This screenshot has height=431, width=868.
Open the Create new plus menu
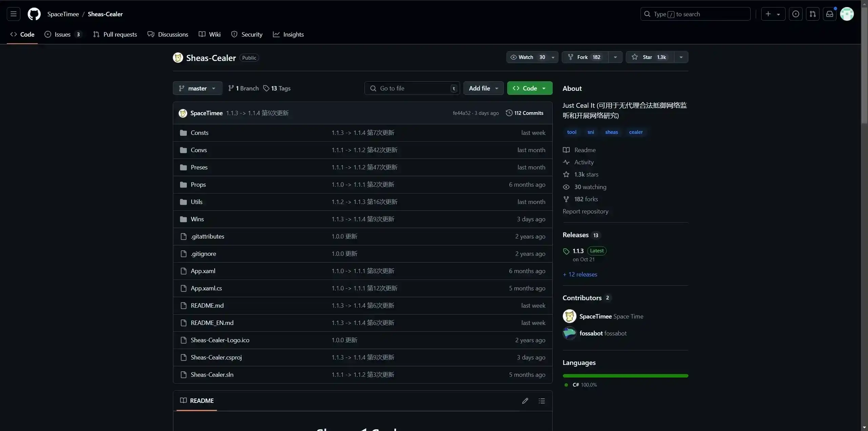773,14
